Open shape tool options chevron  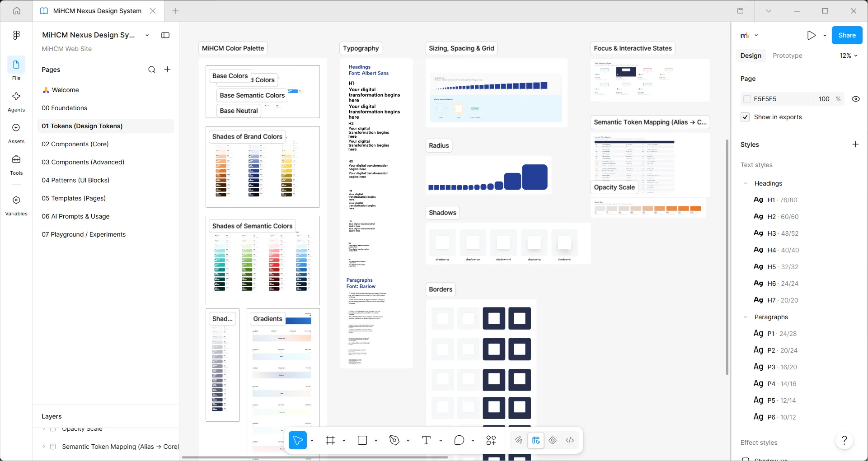coord(376,440)
